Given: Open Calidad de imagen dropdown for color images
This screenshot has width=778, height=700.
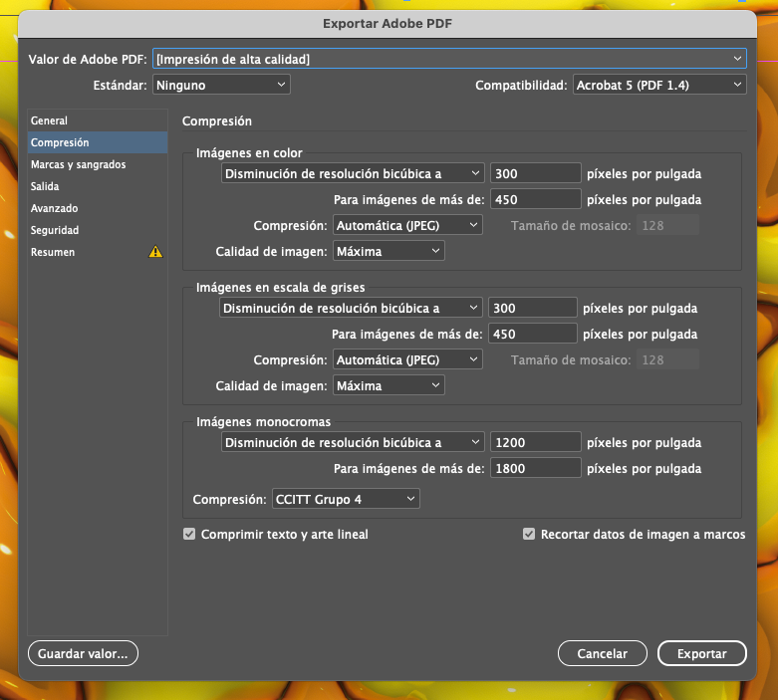Looking at the screenshot, I should tap(389, 251).
